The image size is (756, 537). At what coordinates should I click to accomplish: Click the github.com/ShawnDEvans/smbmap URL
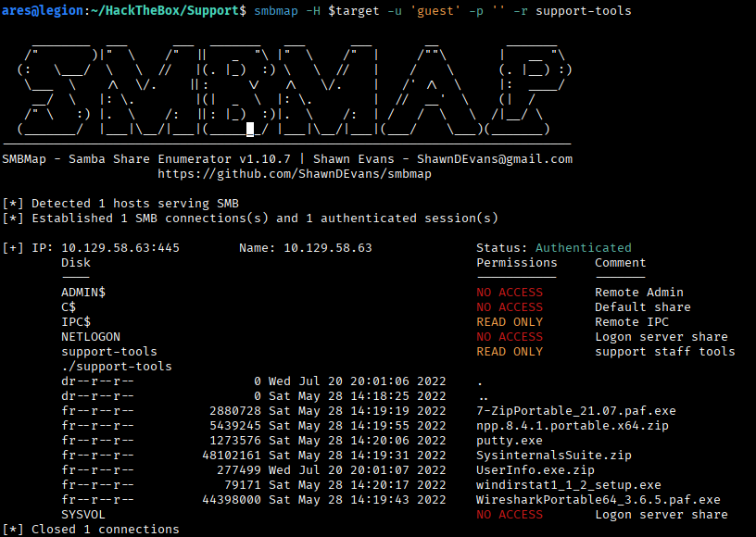[x=294, y=174]
